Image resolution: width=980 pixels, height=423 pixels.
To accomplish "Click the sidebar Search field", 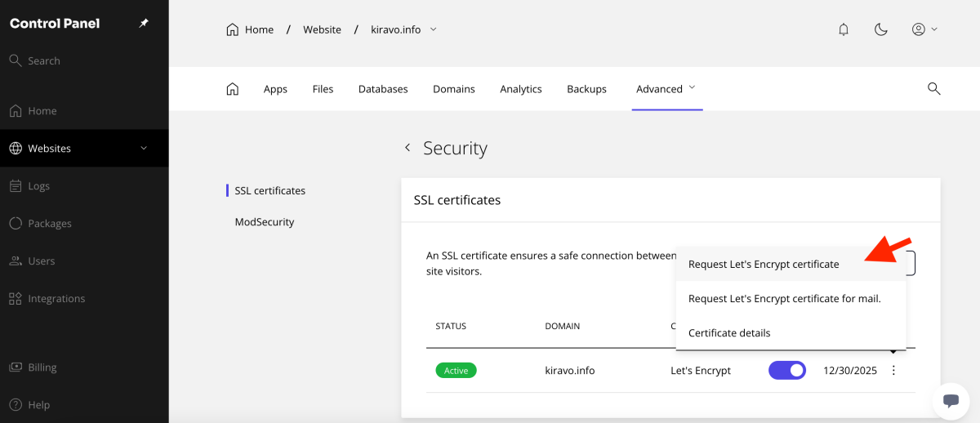I will click(x=44, y=60).
